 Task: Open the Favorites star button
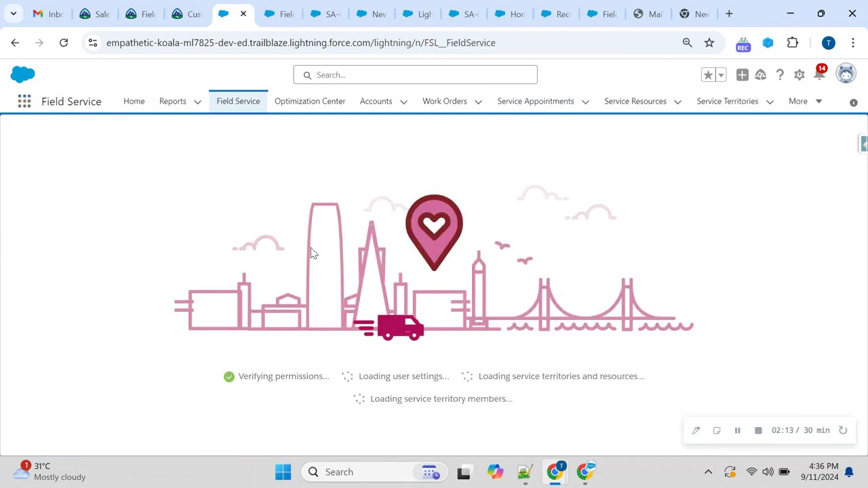pos(708,75)
